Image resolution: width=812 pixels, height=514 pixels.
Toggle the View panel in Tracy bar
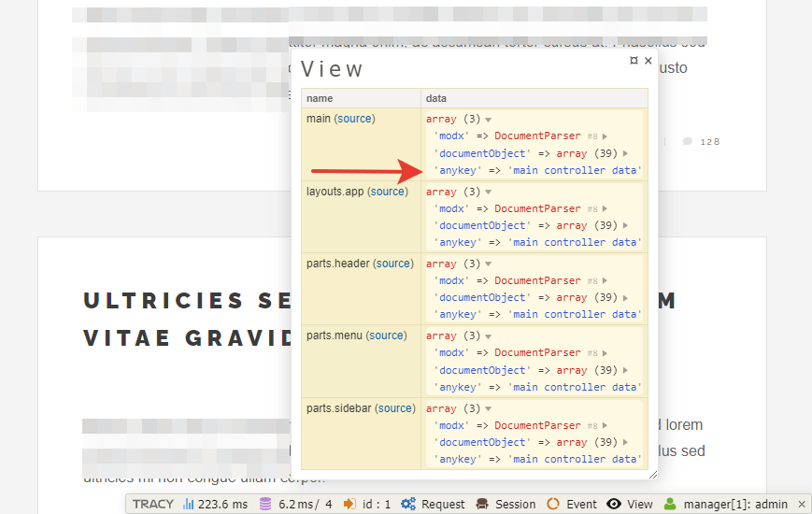pos(630,504)
